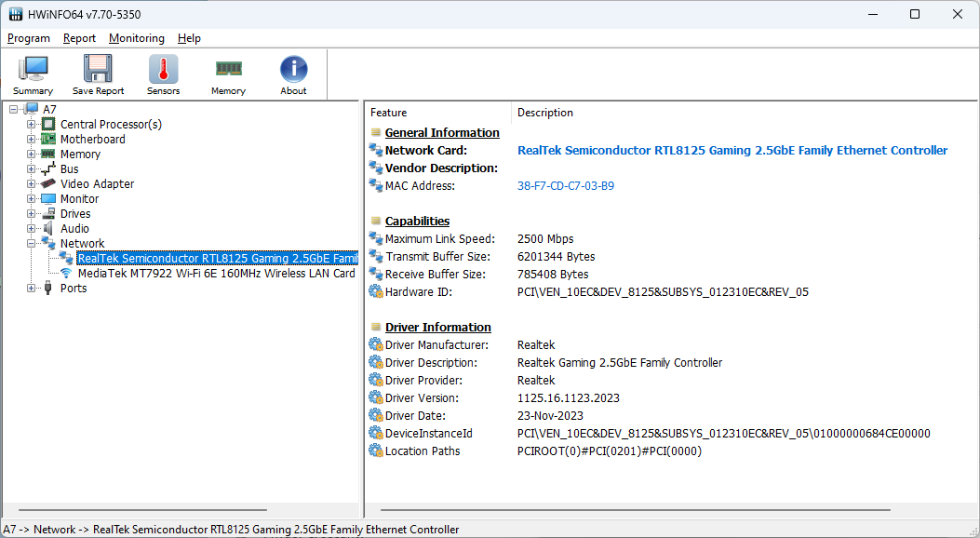Open the Memory module toolbar icon
Screen dimensions: 980x538
tap(228, 68)
